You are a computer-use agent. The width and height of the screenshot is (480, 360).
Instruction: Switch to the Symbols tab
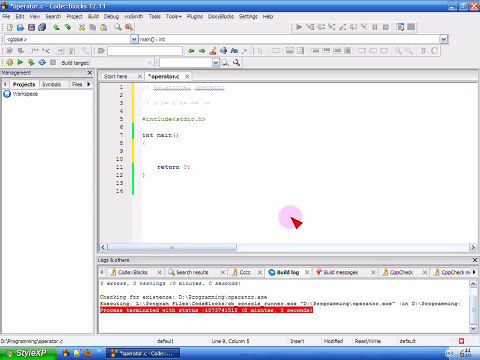point(52,84)
